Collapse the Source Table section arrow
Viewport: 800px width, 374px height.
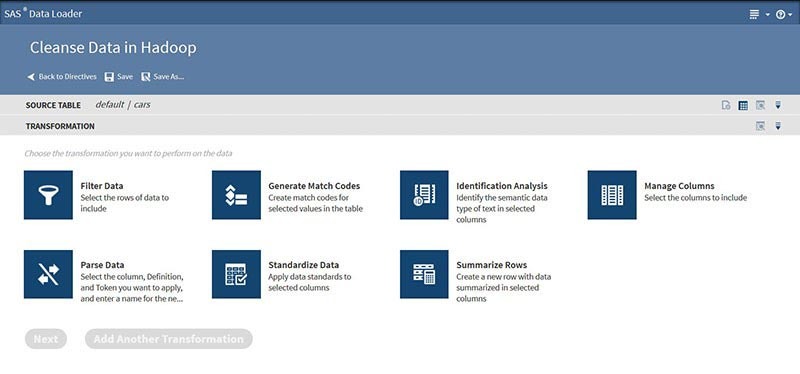coord(778,105)
